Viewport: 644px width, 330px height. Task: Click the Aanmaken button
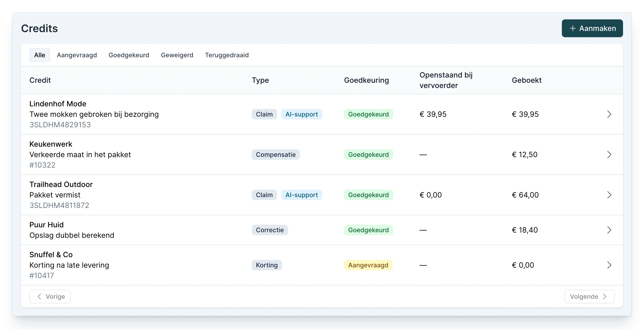[592, 28]
